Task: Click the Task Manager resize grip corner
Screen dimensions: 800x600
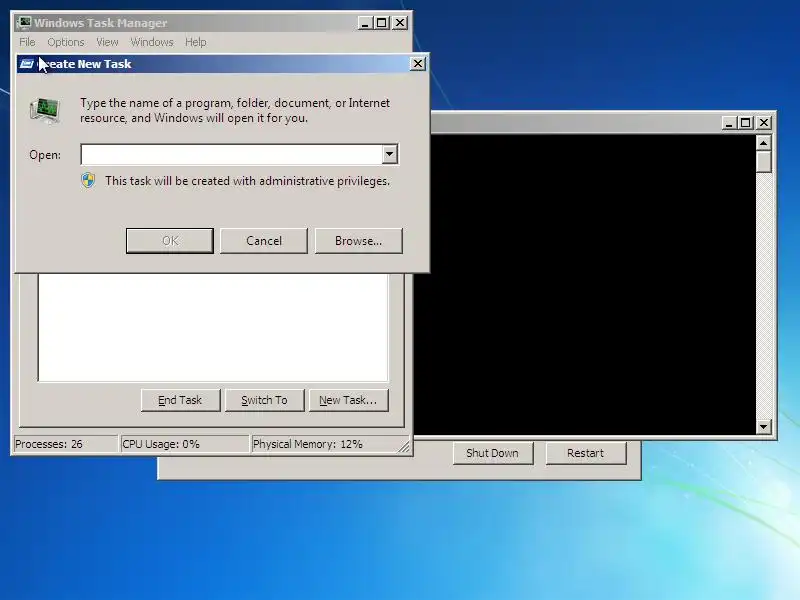Action: (404, 446)
